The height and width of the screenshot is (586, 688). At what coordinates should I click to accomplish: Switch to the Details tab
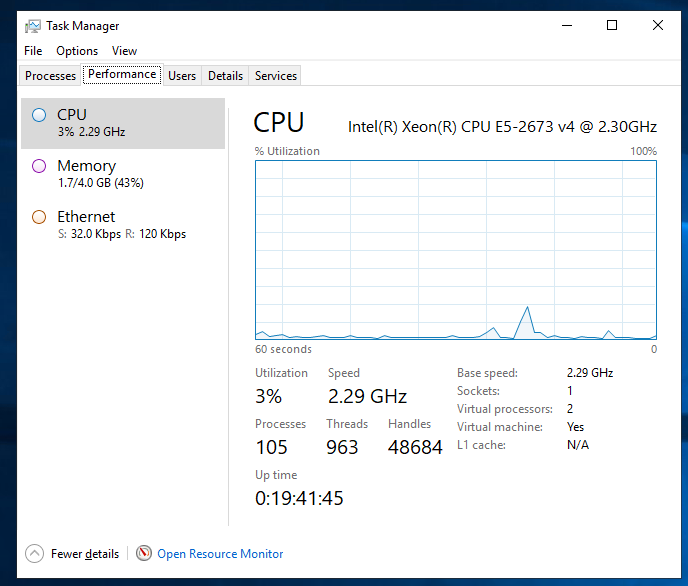point(225,75)
